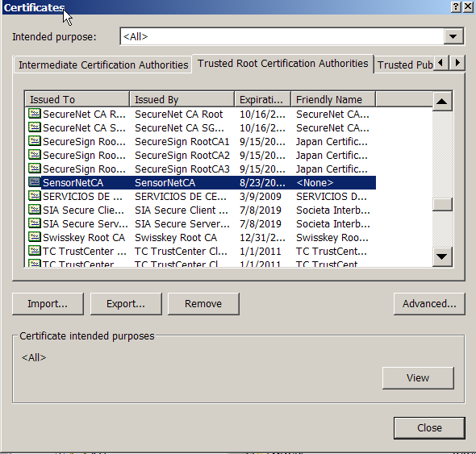Click the 3/9/2009 expiration date

point(261,197)
